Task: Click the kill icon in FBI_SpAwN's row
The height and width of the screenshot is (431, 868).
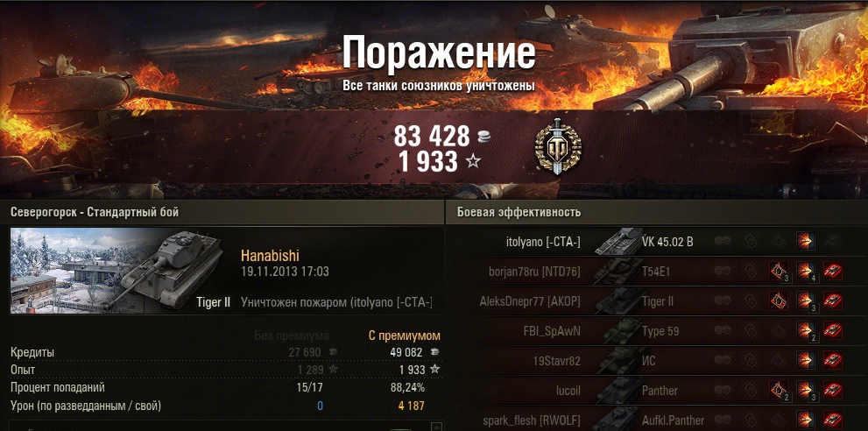Action: click(833, 331)
